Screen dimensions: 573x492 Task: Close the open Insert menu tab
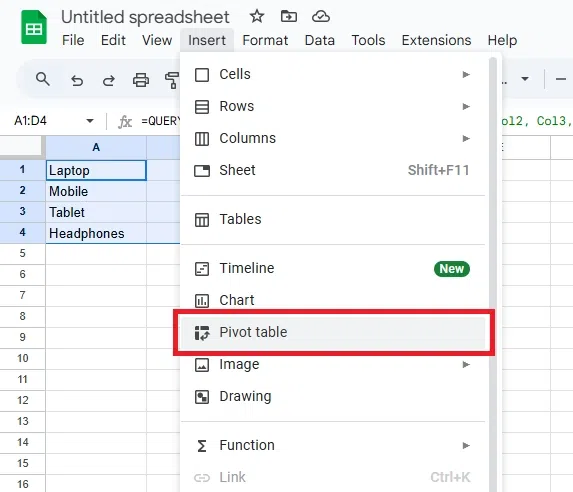(x=207, y=40)
